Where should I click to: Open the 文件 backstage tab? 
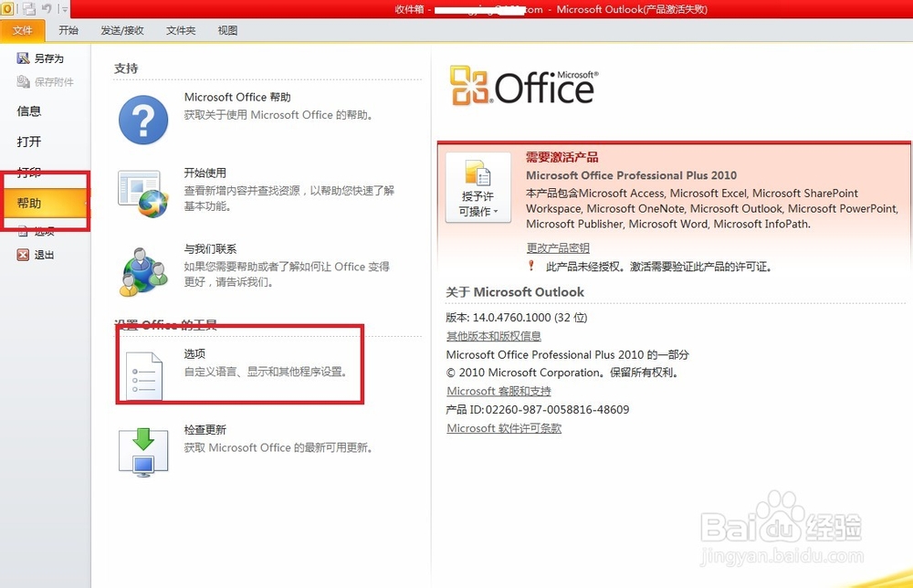[22, 30]
